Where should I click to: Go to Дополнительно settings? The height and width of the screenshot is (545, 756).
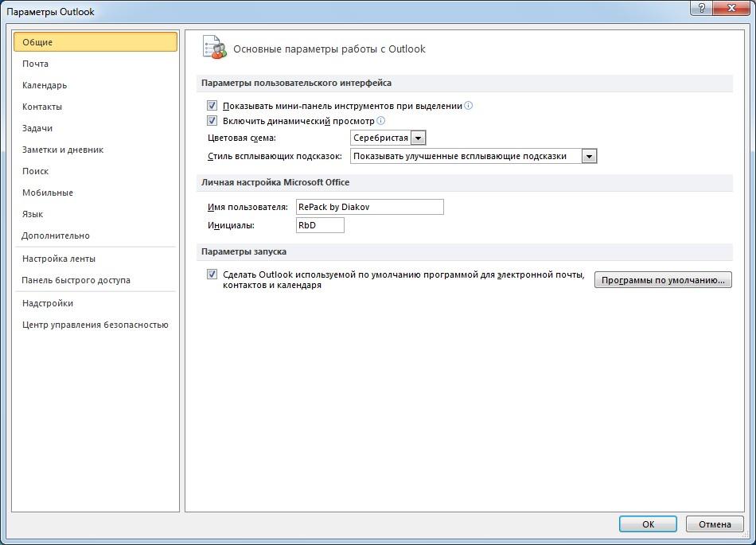pyautogui.click(x=95, y=236)
